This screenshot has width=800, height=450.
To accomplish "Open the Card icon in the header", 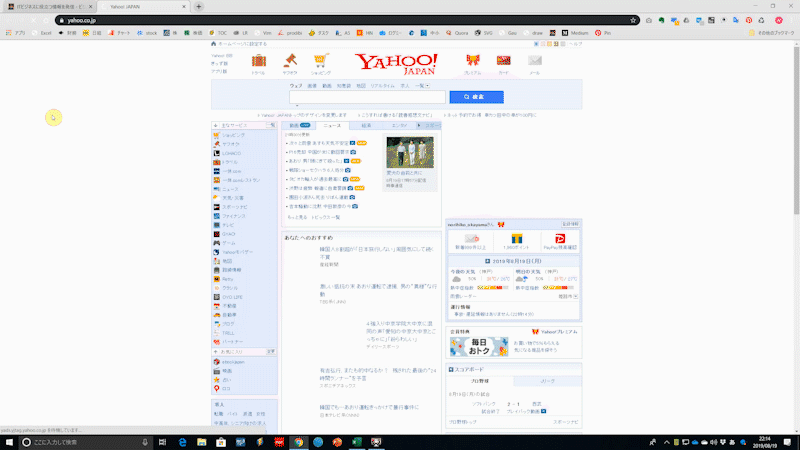I will 504,61.
